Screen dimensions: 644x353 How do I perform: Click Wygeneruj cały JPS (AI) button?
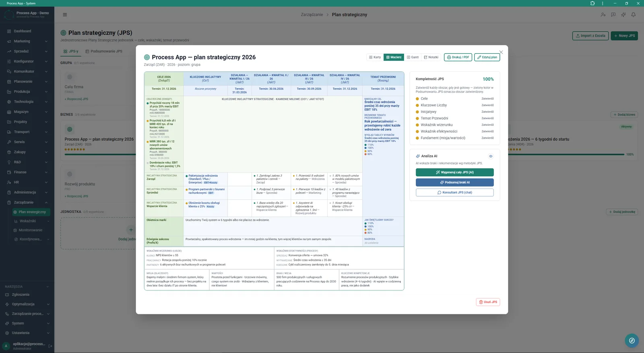tap(455, 172)
